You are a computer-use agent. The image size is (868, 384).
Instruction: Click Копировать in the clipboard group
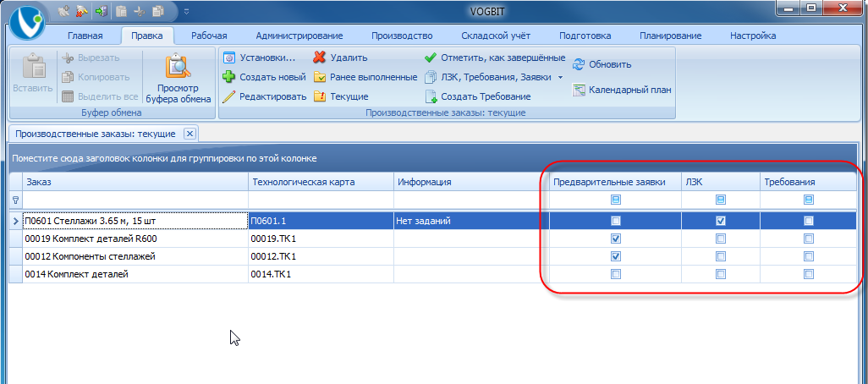click(x=96, y=77)
